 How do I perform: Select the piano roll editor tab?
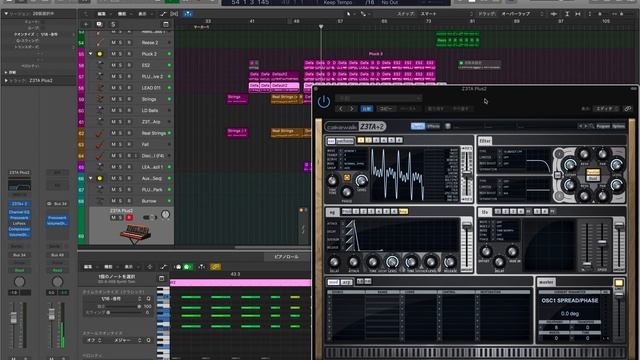tap(286, 257)
